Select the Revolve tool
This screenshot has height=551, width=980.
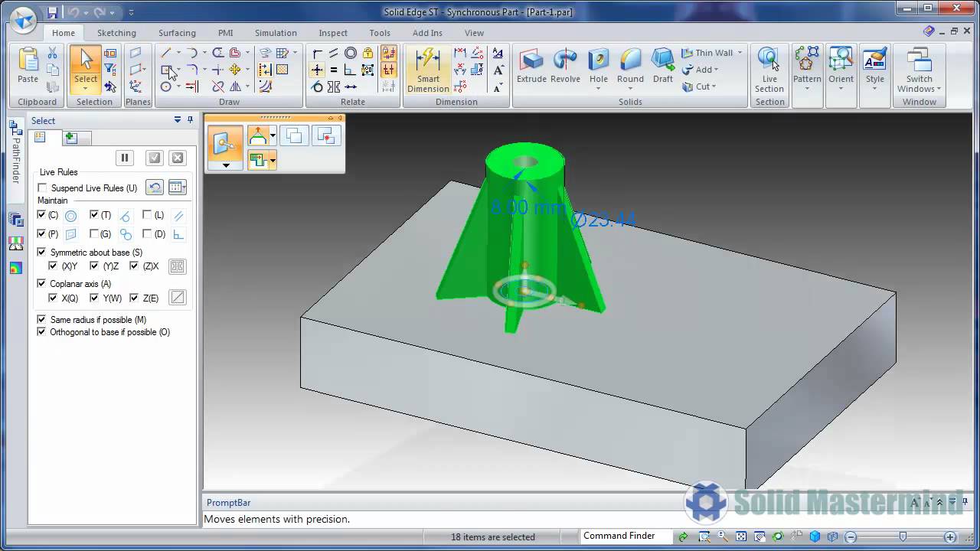565,66
